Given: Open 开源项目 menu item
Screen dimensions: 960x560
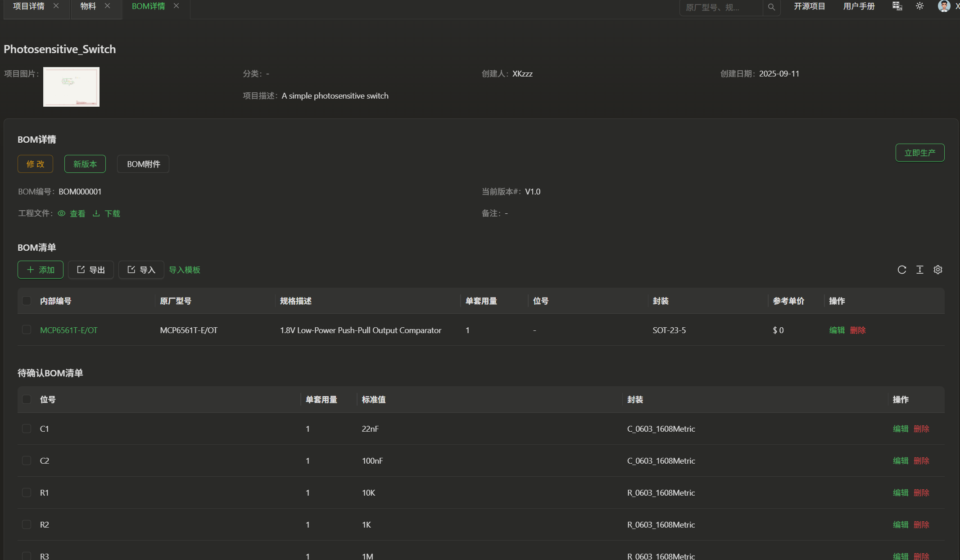Looking at the screenshot, I should coord(809,6).
